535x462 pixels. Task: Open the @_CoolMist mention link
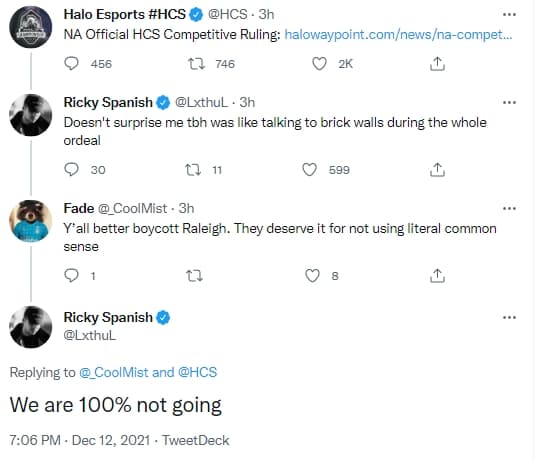click(x=114, y=372)
